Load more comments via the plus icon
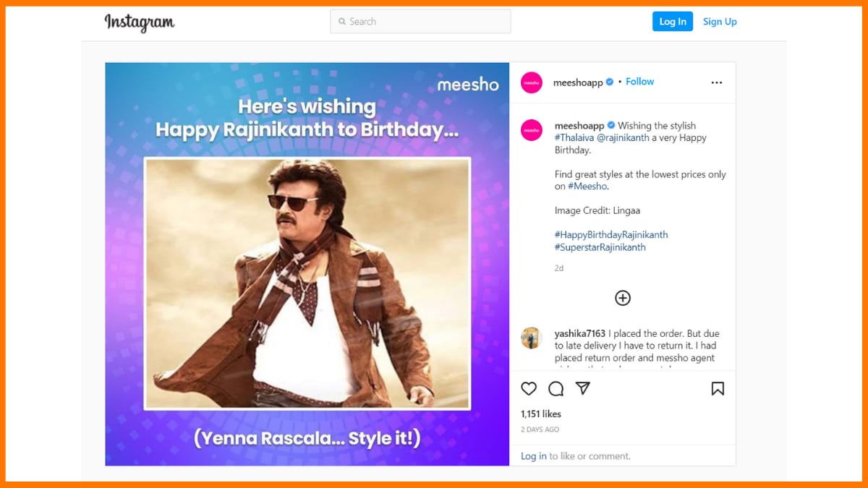The height and width of the screenshot is (488, 868). (x=623, y=298)
